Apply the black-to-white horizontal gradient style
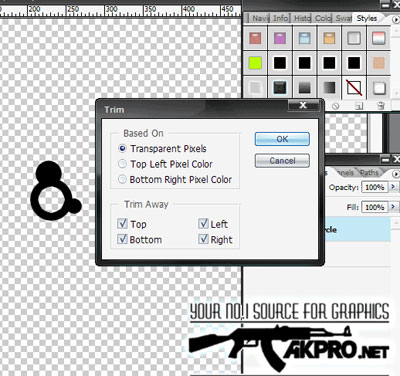 coord(329,88)
